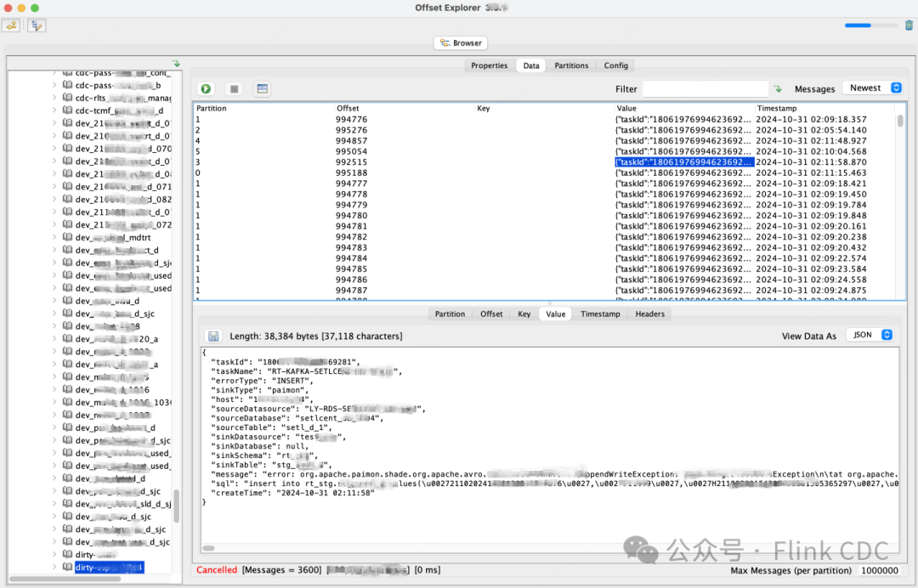This screenshot has height=588, width=918.
Task: Sort by the Offset column header
Action: pos(404,108)
